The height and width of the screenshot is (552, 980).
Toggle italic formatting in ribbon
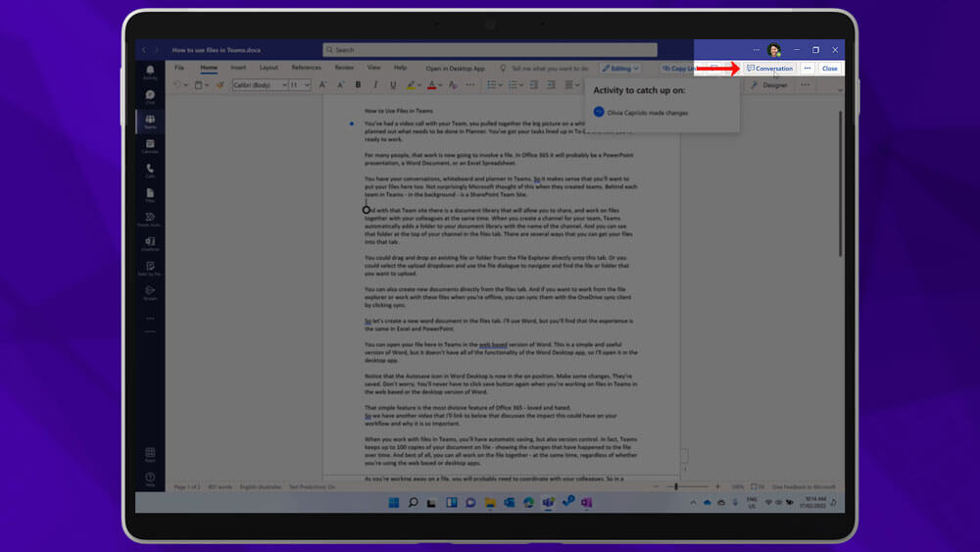pyautogui.click(x=373, y=85)
